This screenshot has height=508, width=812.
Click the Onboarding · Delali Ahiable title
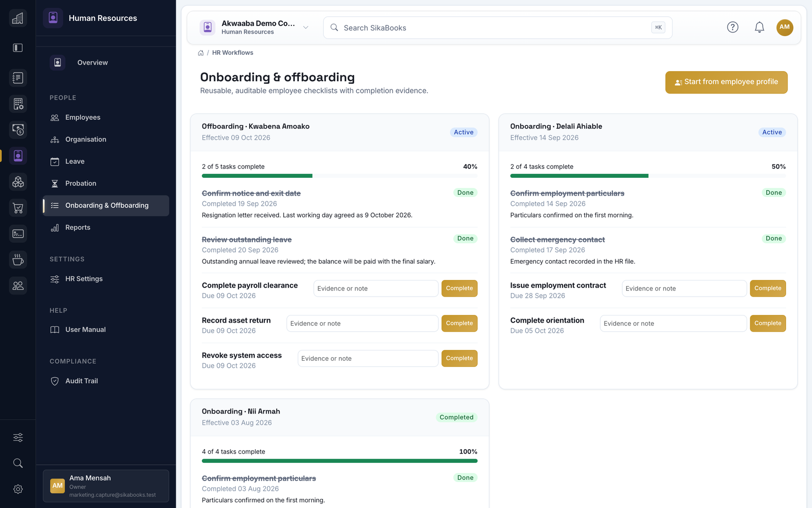(556, 126)
